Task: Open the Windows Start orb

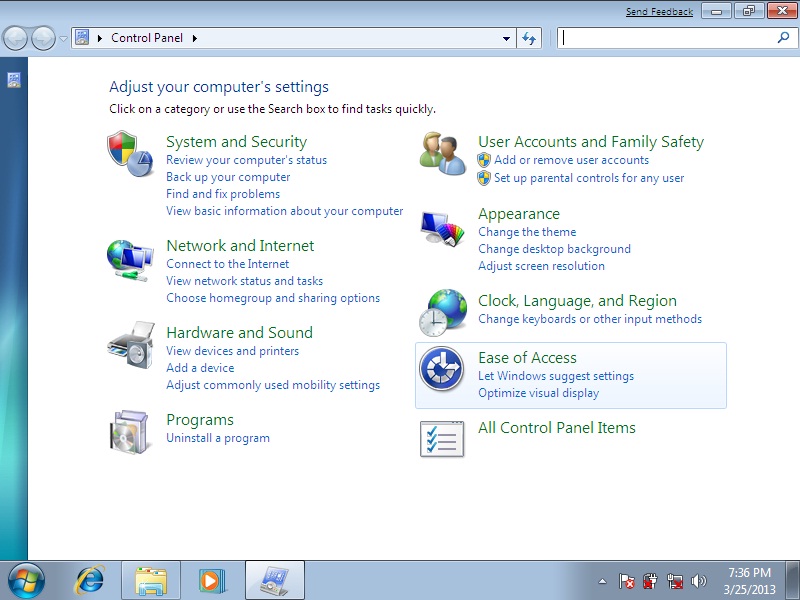Action: point(25,581)
